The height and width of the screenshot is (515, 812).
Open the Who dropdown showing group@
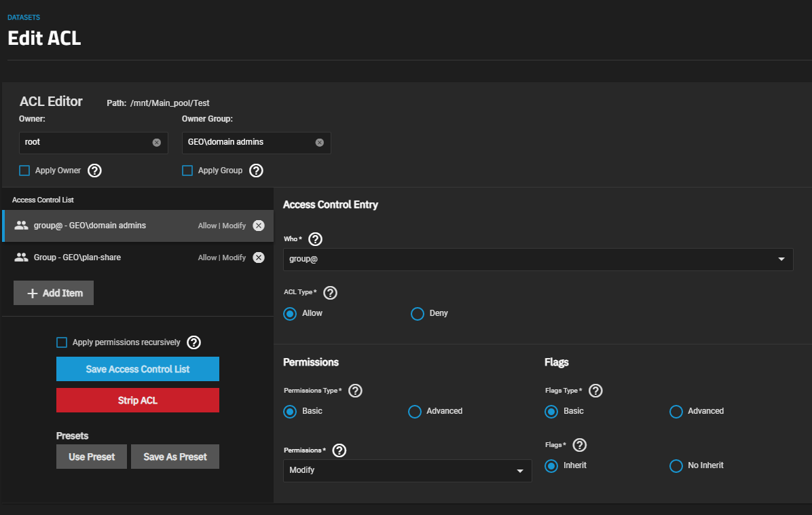pos(538,259)
